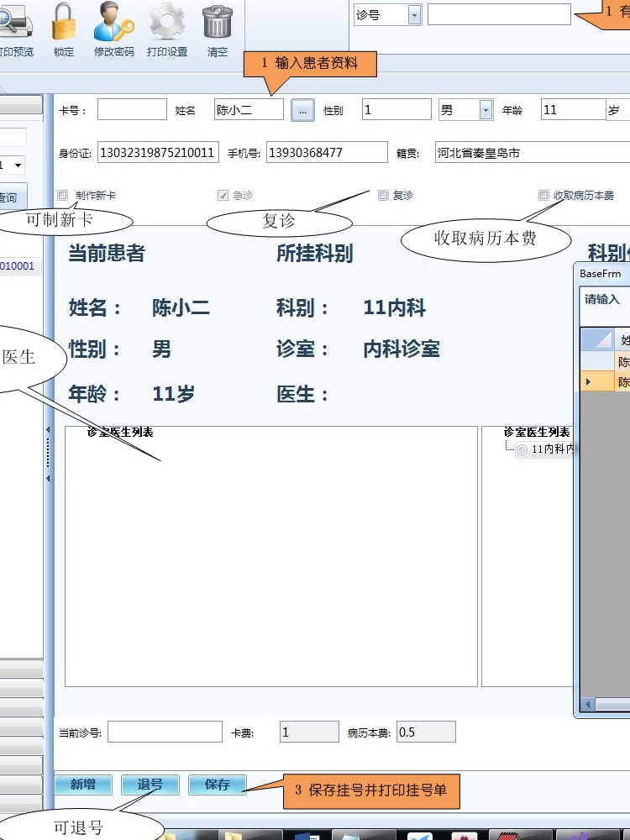
Task: Click the lower splitter arrow
Action: click(48, 479)
